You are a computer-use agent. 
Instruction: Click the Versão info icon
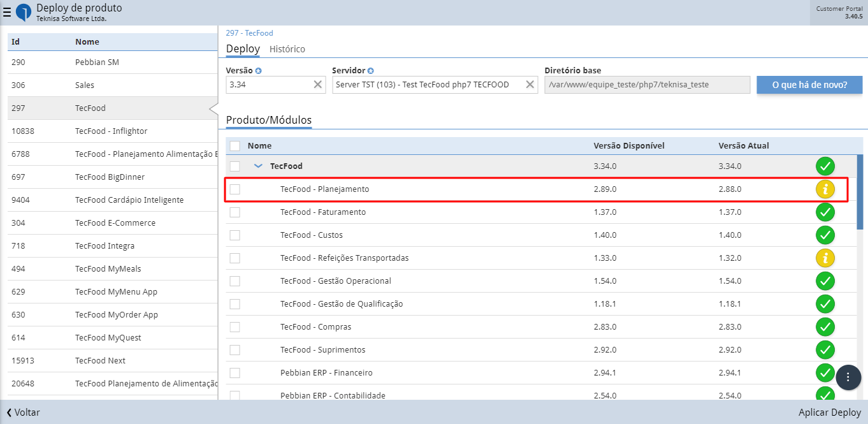[x=259, y=71]
